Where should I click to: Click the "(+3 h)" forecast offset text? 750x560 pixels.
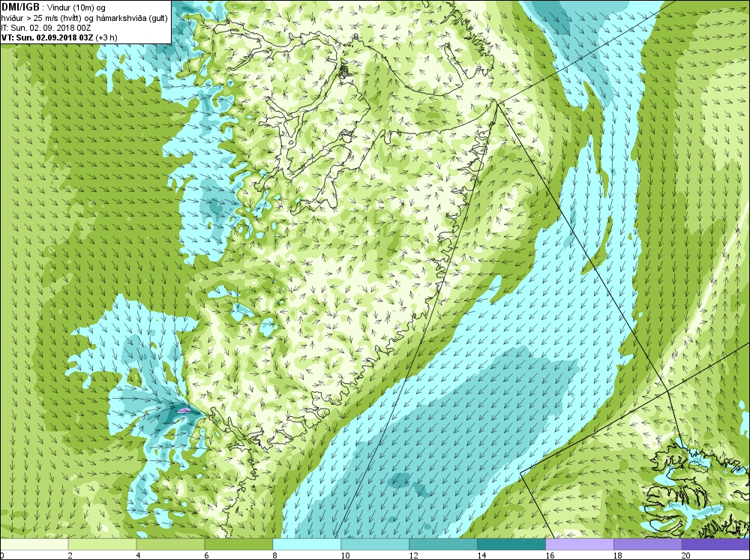pyautogui.click(x=106, y=37)
